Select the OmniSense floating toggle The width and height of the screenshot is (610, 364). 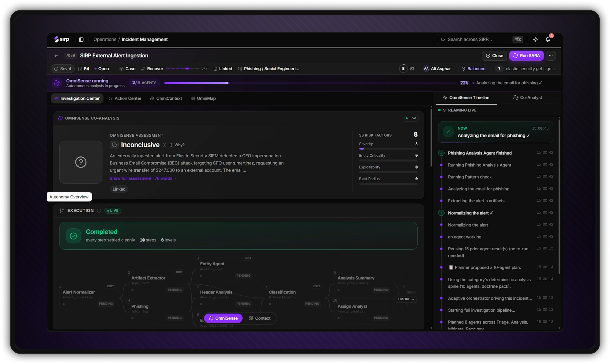(223, 318)
